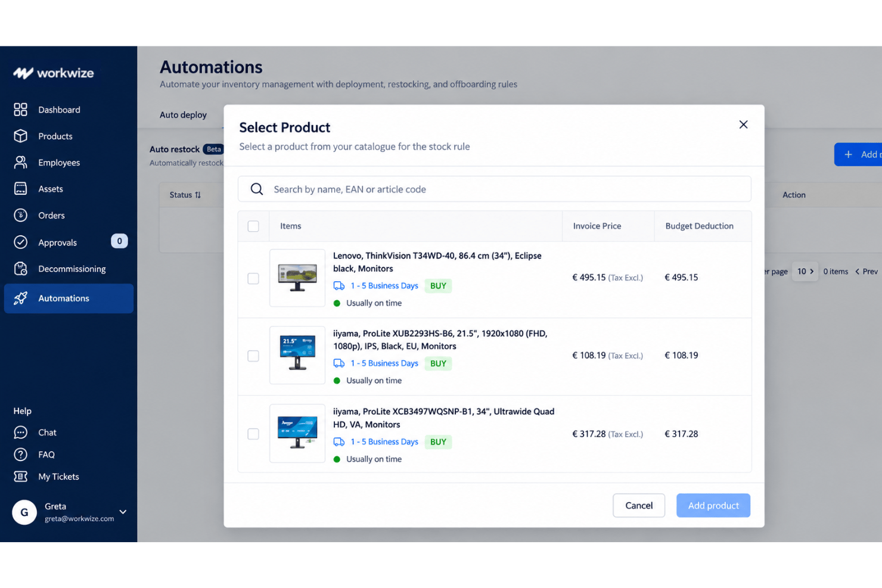This screenshot has width=882, height=588.
Task: Click the Chat bubble icon
Action: [20, 433]
